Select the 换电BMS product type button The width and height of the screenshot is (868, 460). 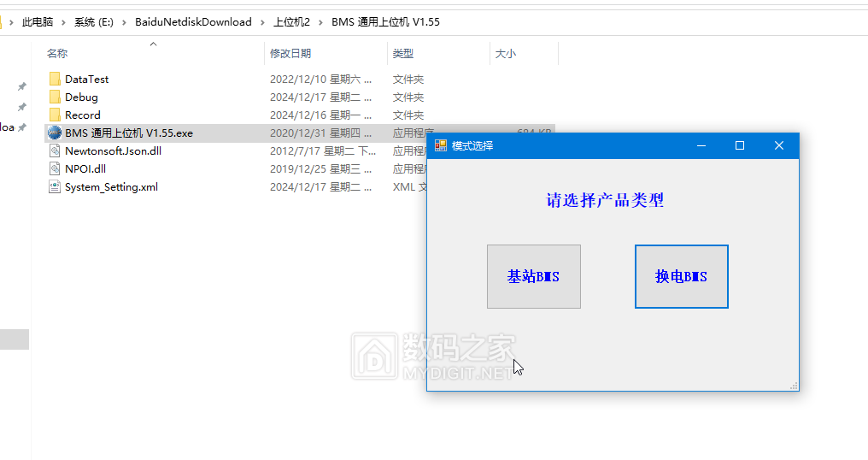681,276
